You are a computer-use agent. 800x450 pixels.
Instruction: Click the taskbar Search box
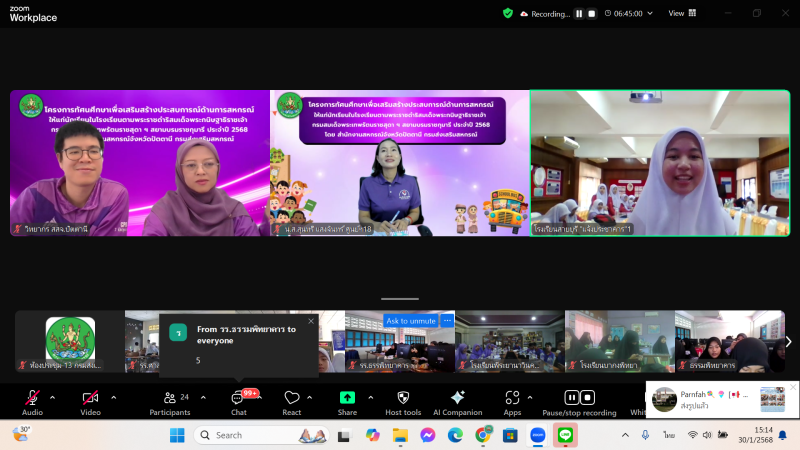pos(261,435)
